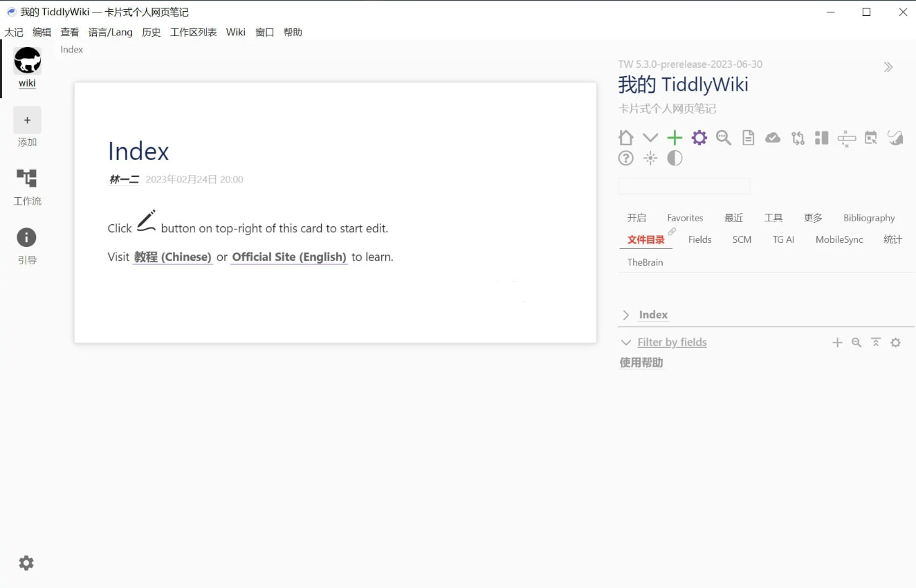Visit the Official Site (English) link
Image resolution: width=916 pixels, height=588 pixels.
click(x=289, y=257)
